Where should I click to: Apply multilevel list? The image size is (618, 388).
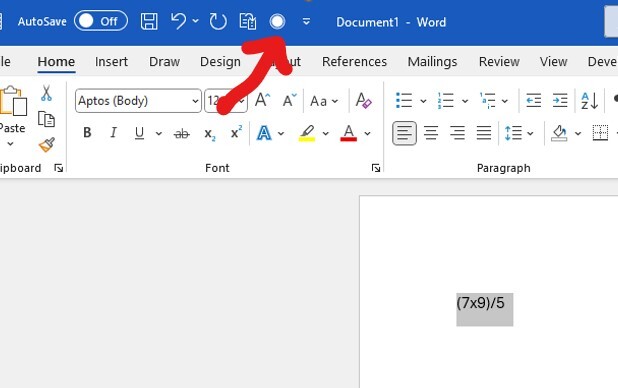488,101
